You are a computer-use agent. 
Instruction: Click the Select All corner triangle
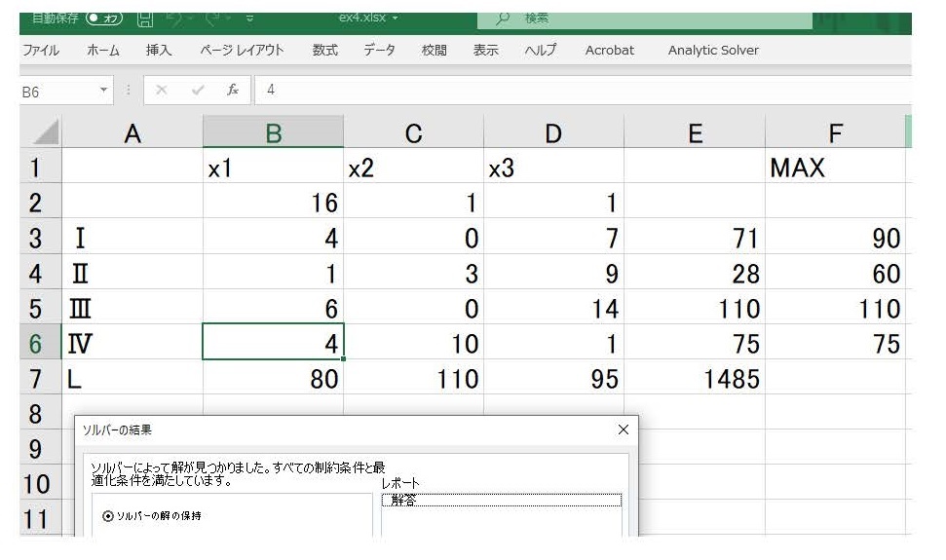[41, 133]
